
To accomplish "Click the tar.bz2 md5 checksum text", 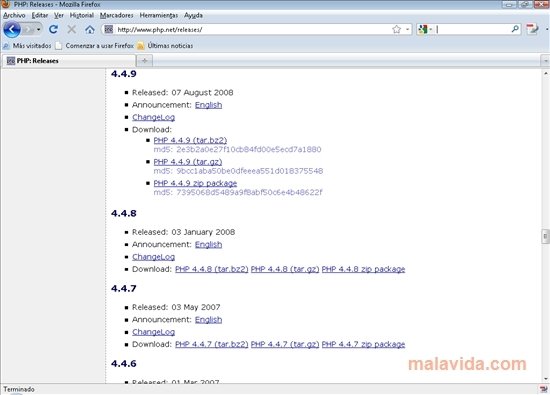I will (x=237, y=149).
